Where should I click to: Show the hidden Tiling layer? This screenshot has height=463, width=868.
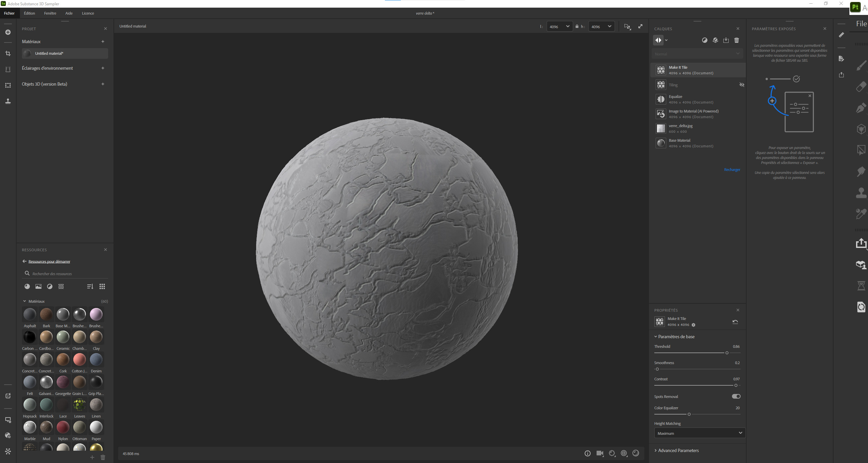[x=742, y=85]
